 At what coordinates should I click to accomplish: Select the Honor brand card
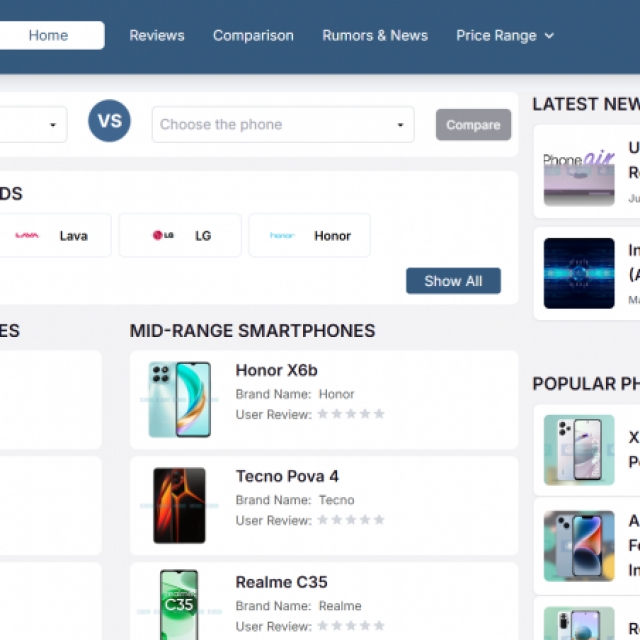pos(309,236)
